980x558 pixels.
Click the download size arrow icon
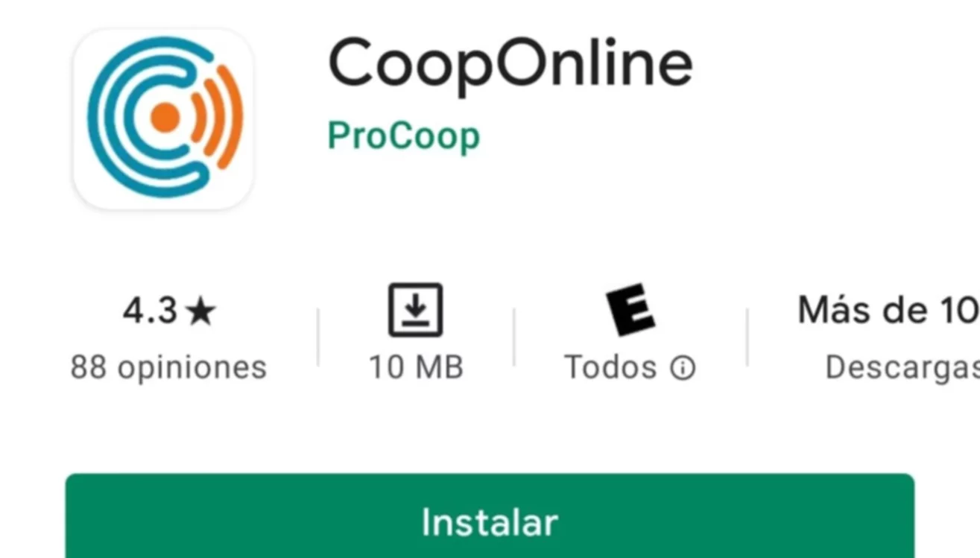416,310
